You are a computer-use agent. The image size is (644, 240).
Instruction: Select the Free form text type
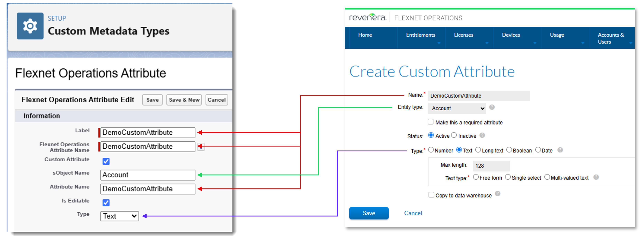476,177
